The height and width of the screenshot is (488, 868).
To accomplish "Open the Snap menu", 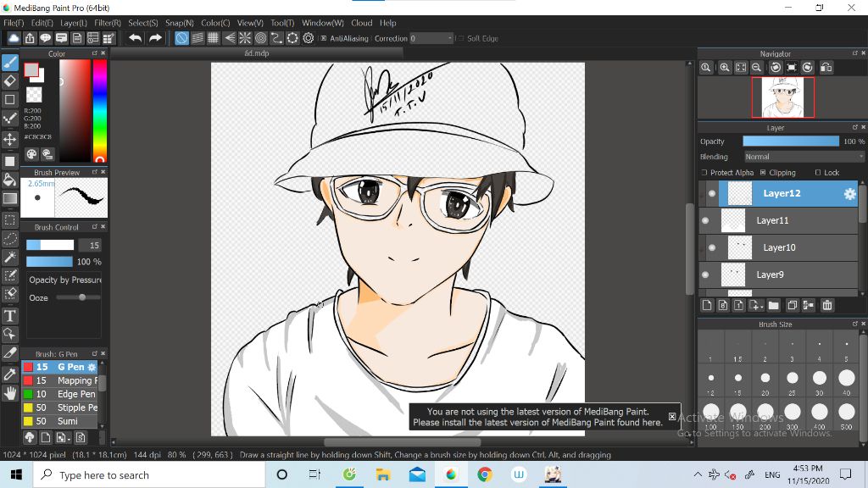I will (x=180, y=23).
